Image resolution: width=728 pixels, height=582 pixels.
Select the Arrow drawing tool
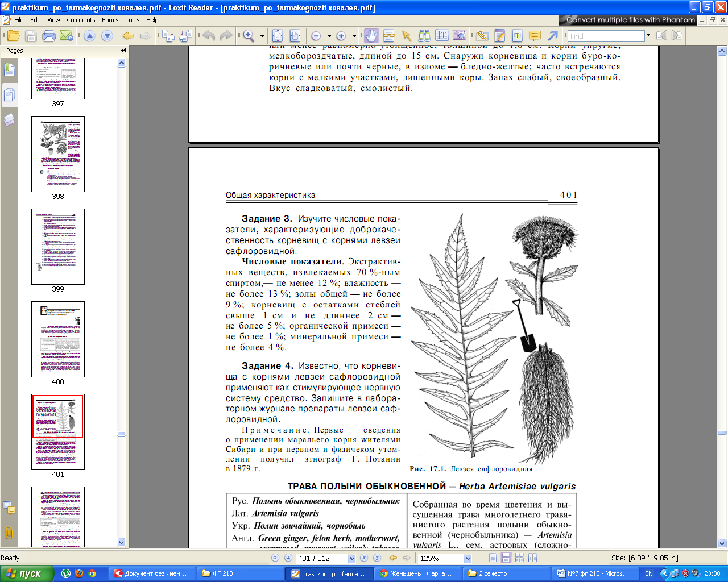pyautogui.click(x=553, y=36)
